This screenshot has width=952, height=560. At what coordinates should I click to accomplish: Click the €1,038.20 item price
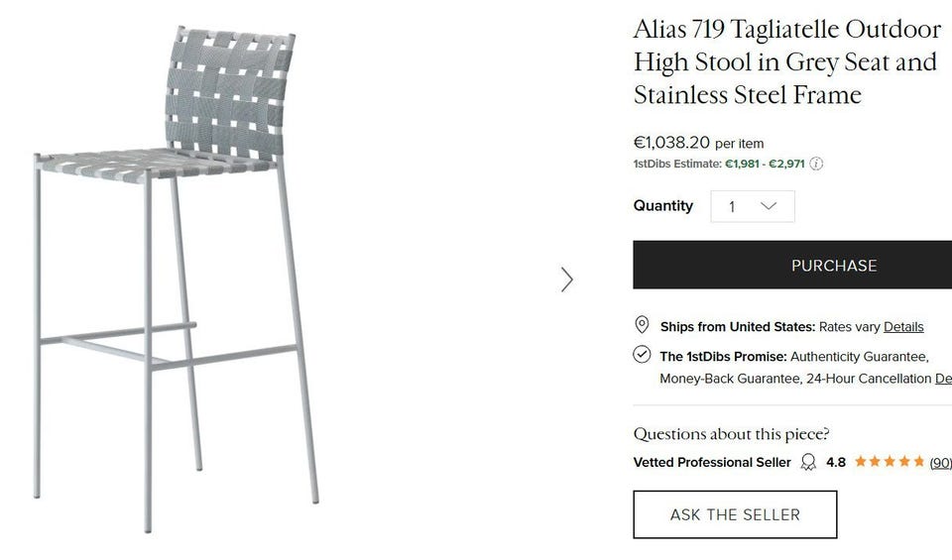pyautogui.click(x=671, y=143)
